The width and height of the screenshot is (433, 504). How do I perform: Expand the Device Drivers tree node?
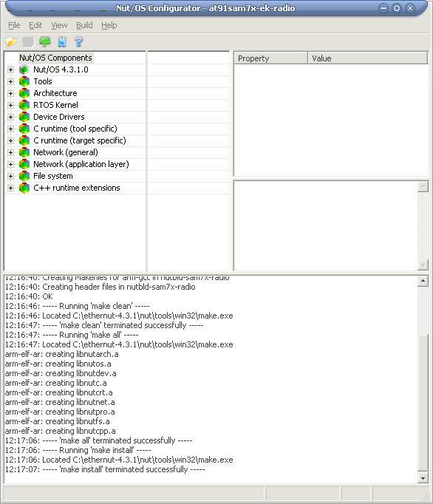pos(10,117)
